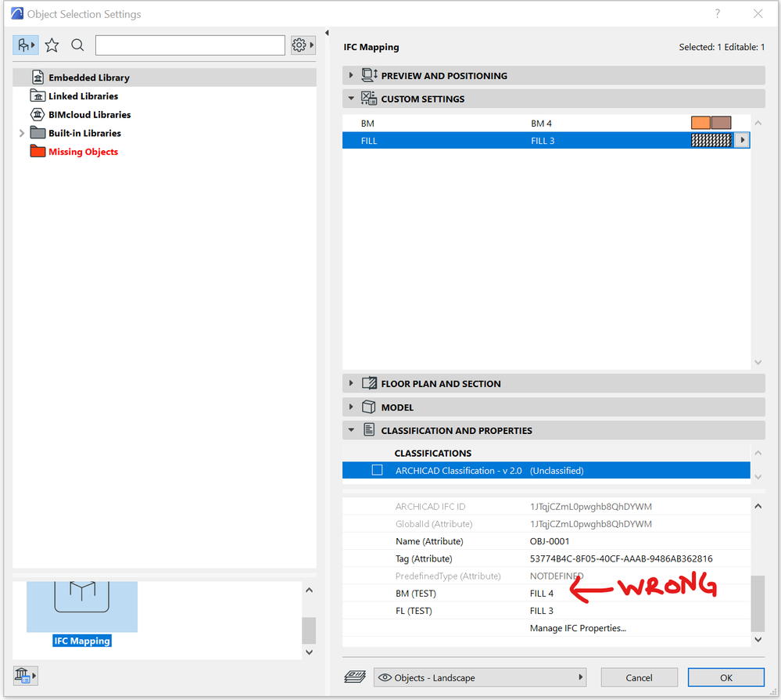This screenshot has height=700, width=781.
Task: Click the object list scroll up arrow
Action: point(309,591)
